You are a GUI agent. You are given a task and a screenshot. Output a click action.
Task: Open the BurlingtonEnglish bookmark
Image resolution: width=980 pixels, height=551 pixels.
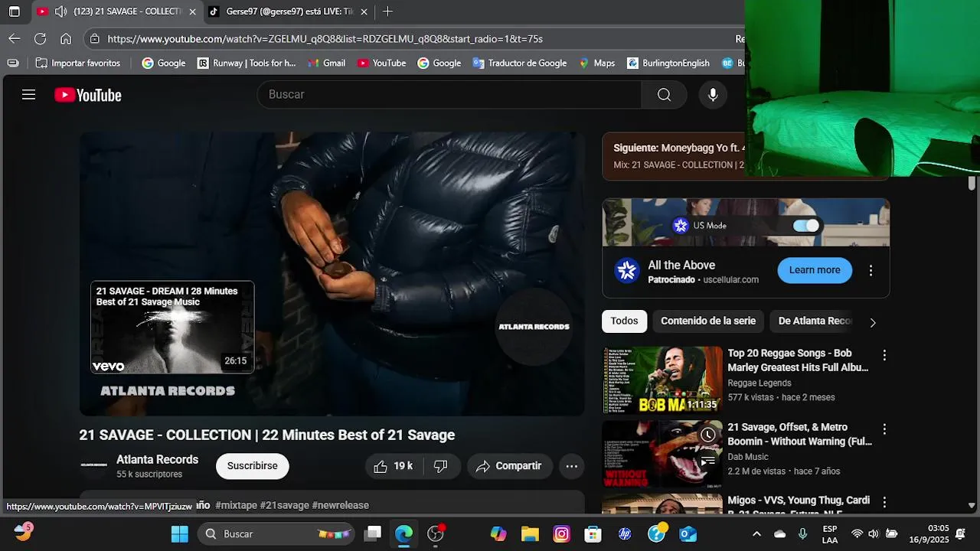668,63
